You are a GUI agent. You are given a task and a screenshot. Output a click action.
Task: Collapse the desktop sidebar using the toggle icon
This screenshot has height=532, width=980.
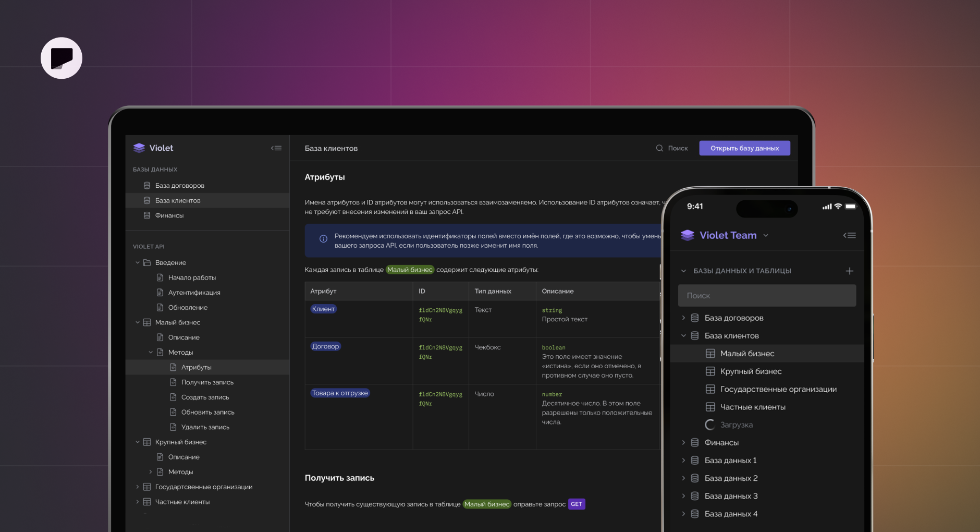pos(276,148)
